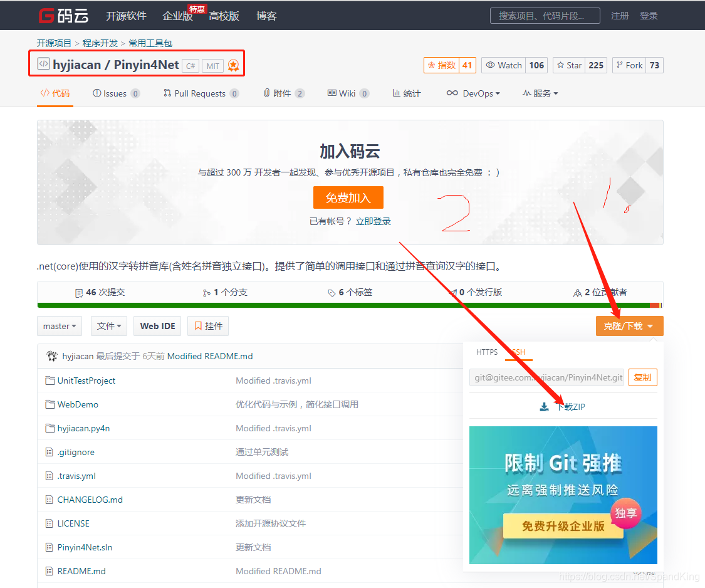Click the branch icon beside 1 个分支
Screen dimensions: 705x588
206,293
